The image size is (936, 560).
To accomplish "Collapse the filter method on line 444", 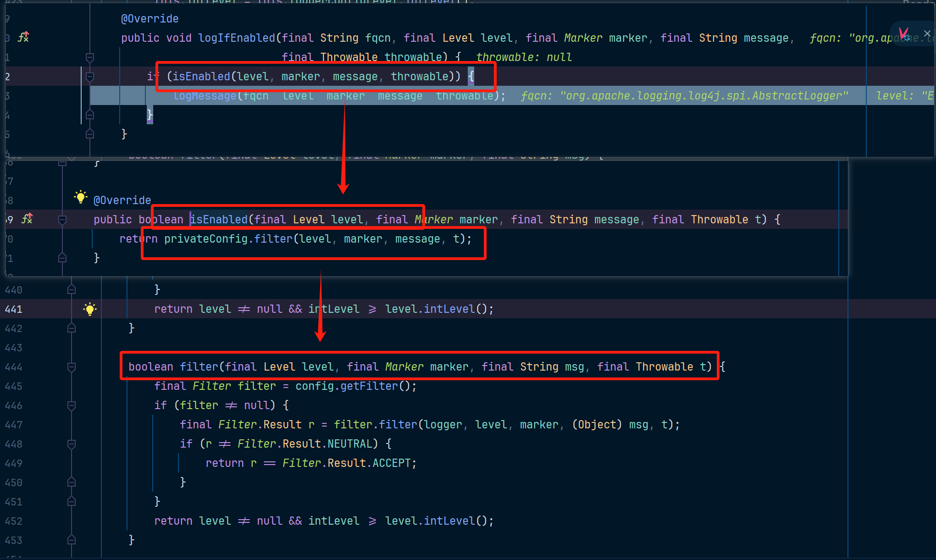I will click(72, 367).
